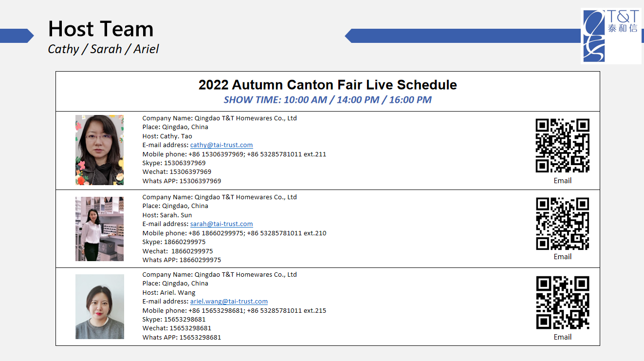Click the Email label under Ariel's QR code
644x361 pixels.
[x=562, y=337]
